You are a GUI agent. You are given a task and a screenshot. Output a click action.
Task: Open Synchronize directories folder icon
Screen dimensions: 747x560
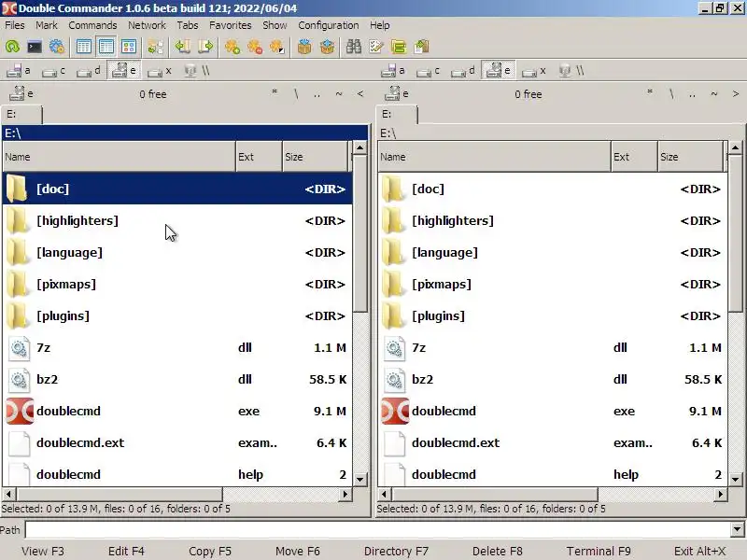pyautogui.click(x=399, y=47)
